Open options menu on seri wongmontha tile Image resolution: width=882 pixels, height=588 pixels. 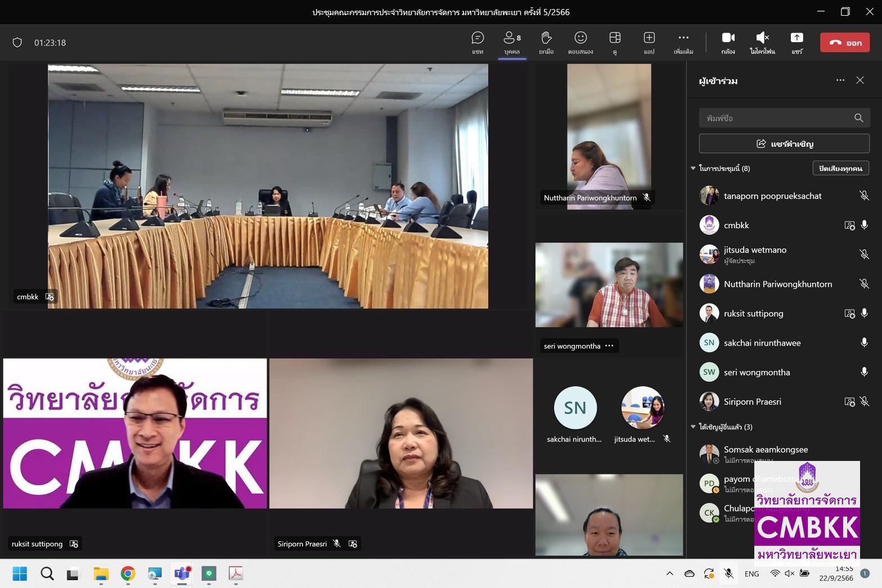(609, 346)
